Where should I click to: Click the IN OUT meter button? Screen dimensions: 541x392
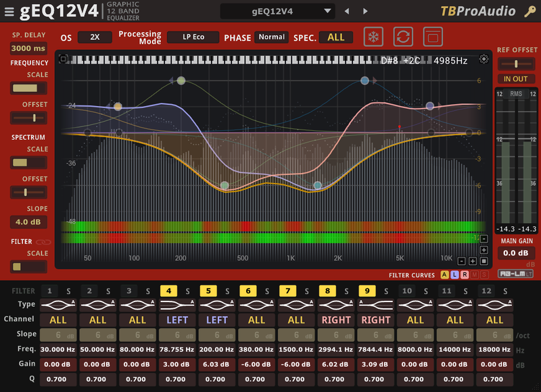tap(515, 79)
